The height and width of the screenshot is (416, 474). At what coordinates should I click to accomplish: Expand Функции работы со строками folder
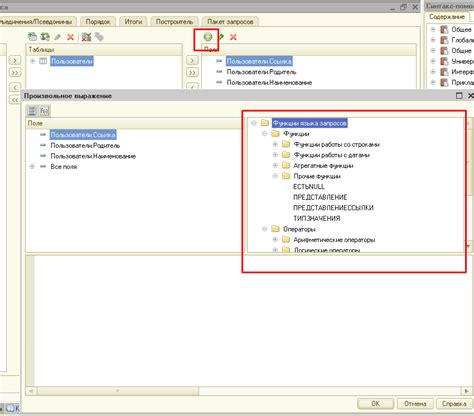point(275,144)
